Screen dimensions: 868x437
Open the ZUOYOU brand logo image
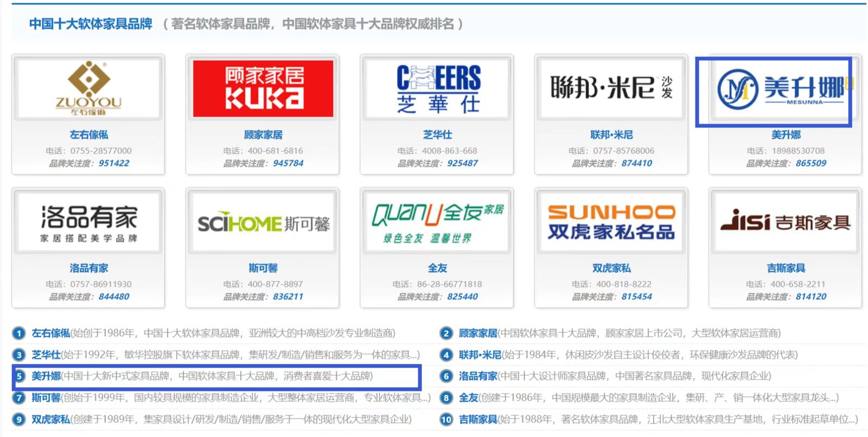[x=88, y=88]
